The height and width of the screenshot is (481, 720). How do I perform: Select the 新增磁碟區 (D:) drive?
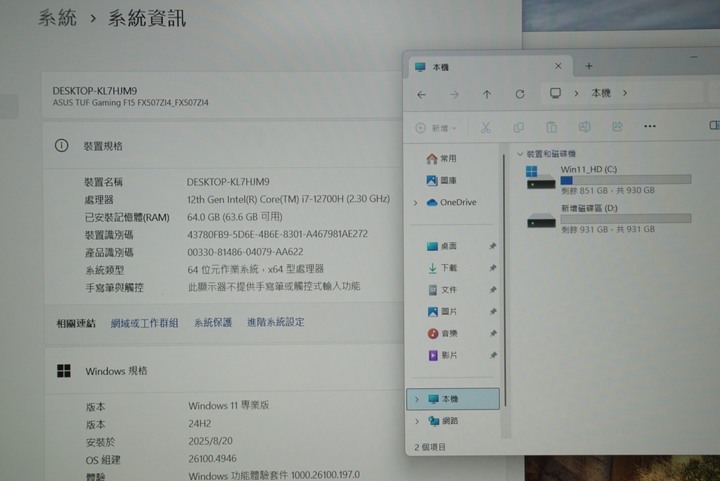(x=608, y=219)
